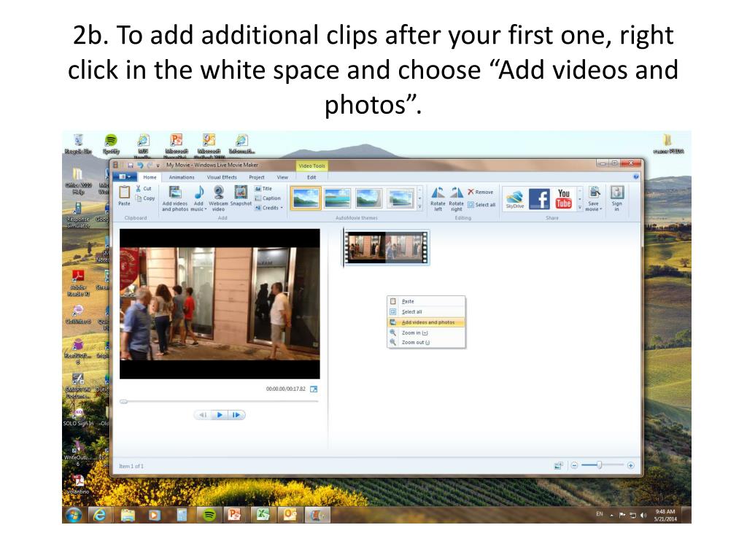The image size is (747, 560).
Task: Play the video preview
Action: coord(220,415)
